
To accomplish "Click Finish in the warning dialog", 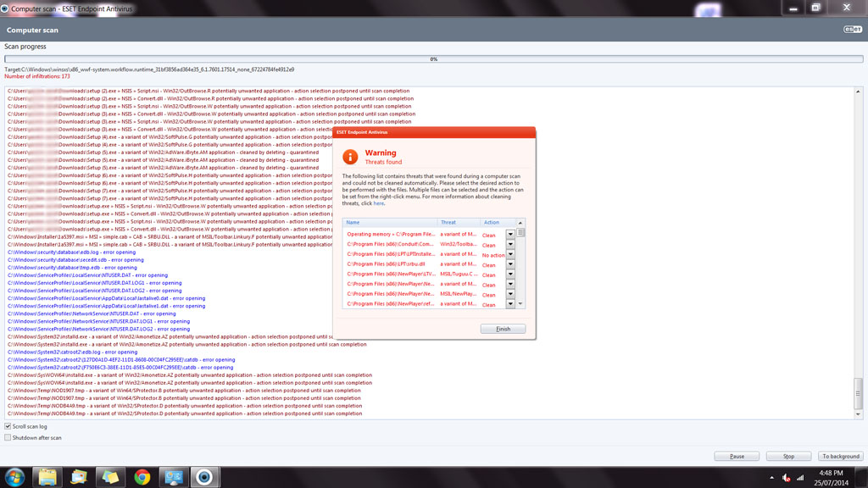I will (504, 329).
